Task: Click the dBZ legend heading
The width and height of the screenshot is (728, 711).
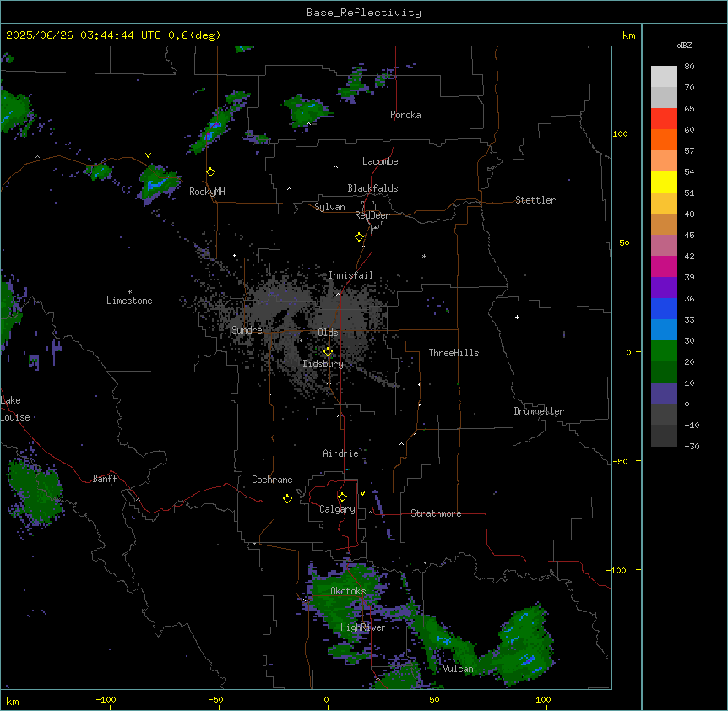Action: (684, 45)
